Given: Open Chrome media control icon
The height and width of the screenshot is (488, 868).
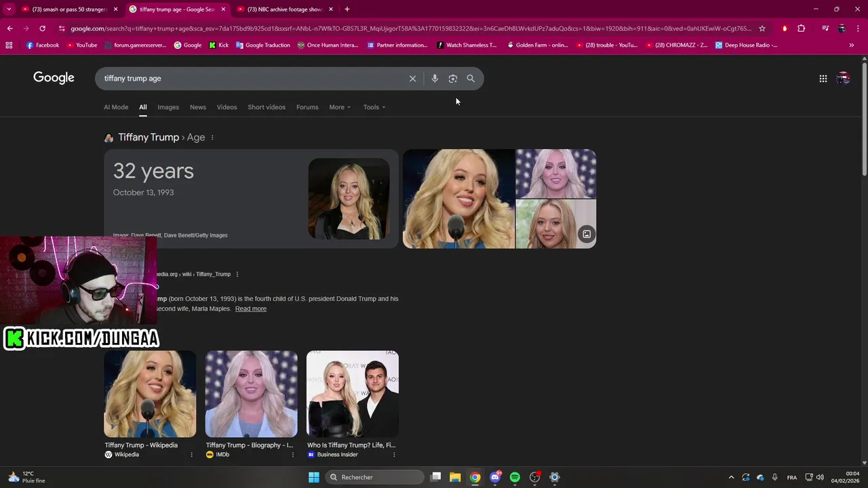Looking at the screenshot, I should tap(825, 28).
